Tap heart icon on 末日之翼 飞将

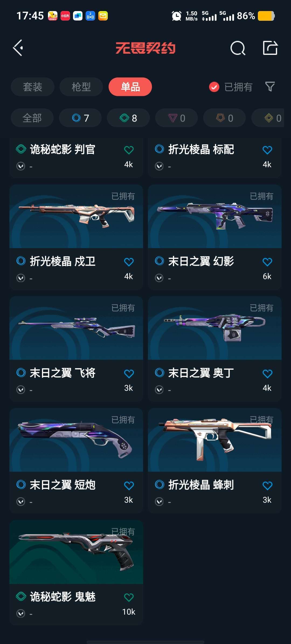click(129, 374)
